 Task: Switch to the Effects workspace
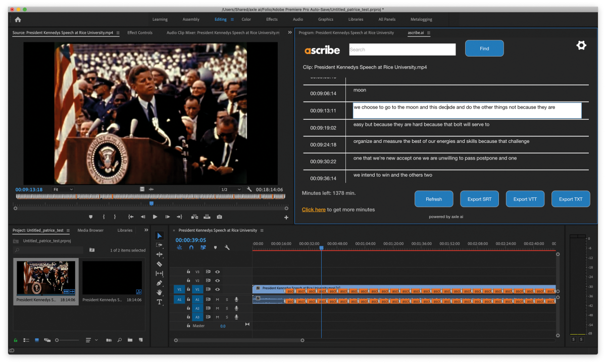point(272,20)
